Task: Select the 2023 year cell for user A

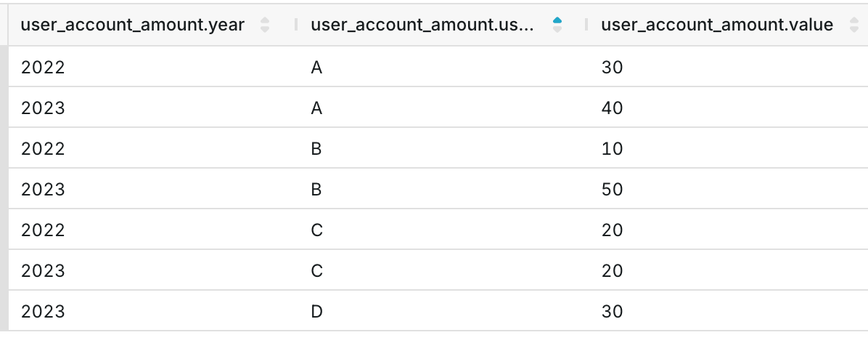Action: (43, 108)
